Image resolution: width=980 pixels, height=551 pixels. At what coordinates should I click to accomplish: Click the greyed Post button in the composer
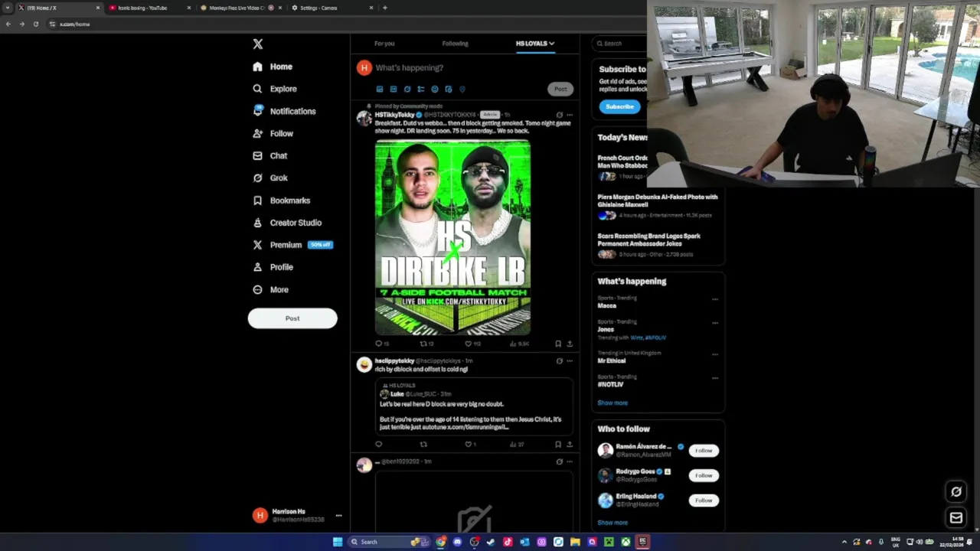click(x=560, y=89)
